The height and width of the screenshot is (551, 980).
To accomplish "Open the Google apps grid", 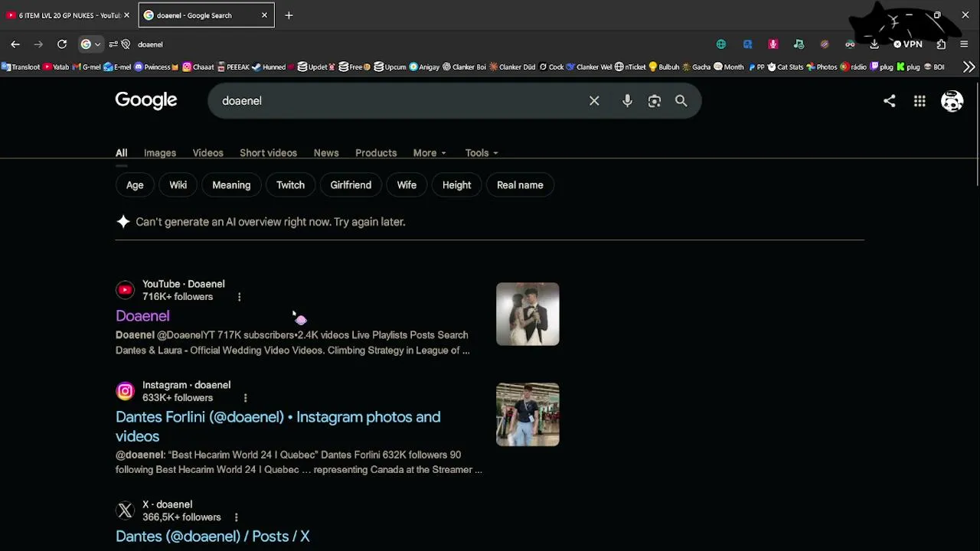I will click(x=920, y=101).
